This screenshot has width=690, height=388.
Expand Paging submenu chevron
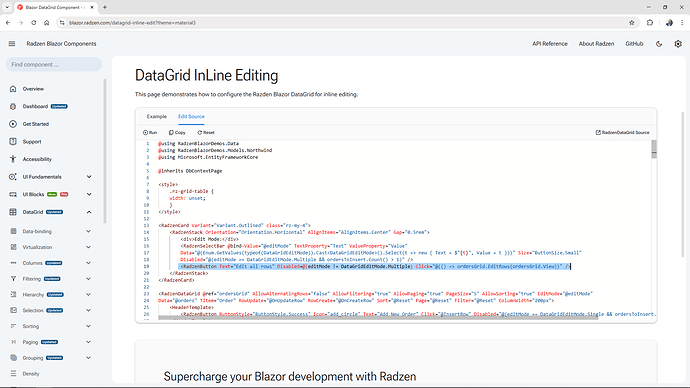tap(88, 342)
